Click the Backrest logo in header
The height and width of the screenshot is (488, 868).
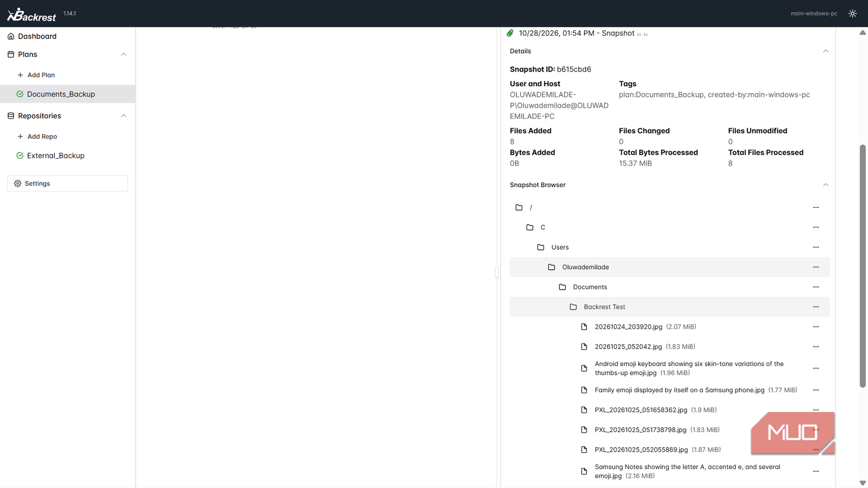32,14
